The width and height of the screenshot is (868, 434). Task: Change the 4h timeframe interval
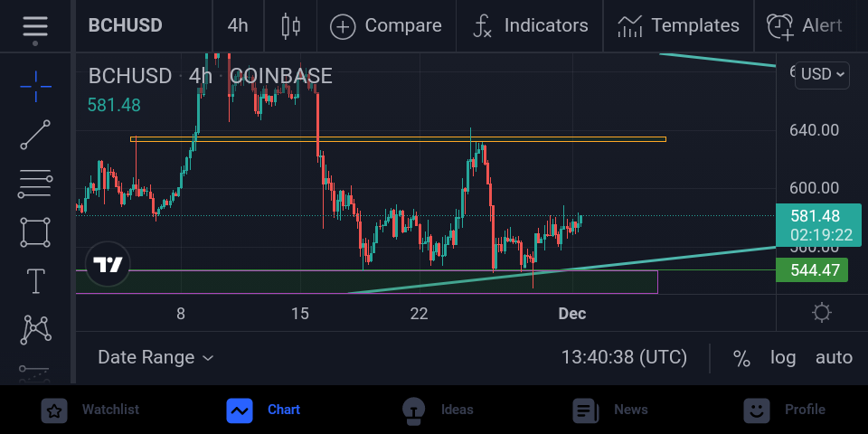[238, 25]
